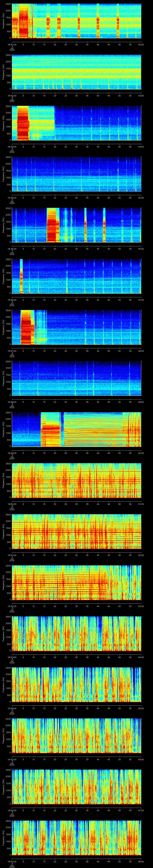Screen dimensions: 153x868
Task: Click Frequency (Hz) axis label of 18:57:00 plot
Action: click(x=3, y=838)
